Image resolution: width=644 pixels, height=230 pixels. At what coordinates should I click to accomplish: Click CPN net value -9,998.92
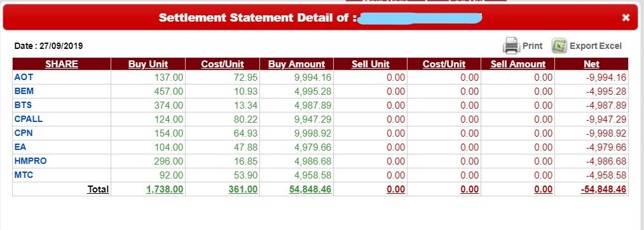[x=606, y=133]
